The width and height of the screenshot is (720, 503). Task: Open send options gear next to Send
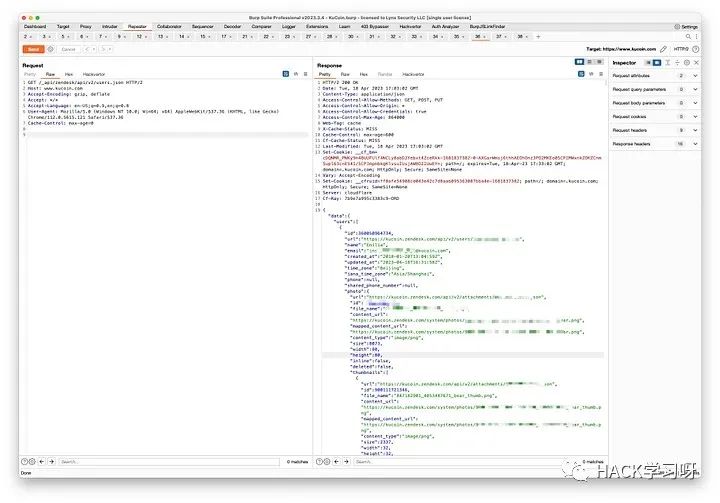(51, 49)
